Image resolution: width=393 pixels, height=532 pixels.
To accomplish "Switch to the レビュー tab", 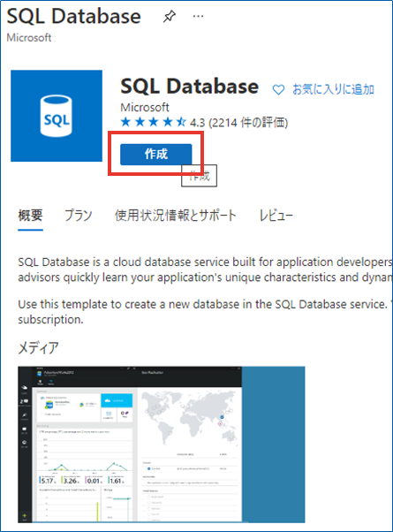I will tap(276, 216).
